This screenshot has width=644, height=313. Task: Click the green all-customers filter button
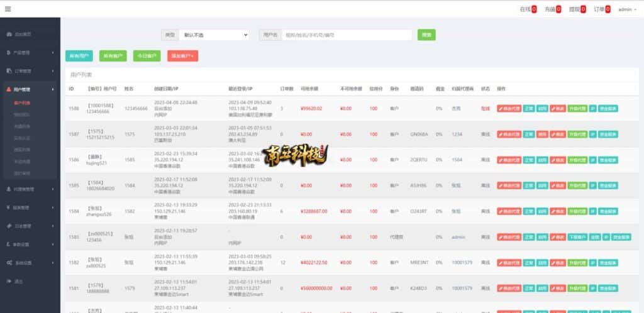click(x=113, y=56)
